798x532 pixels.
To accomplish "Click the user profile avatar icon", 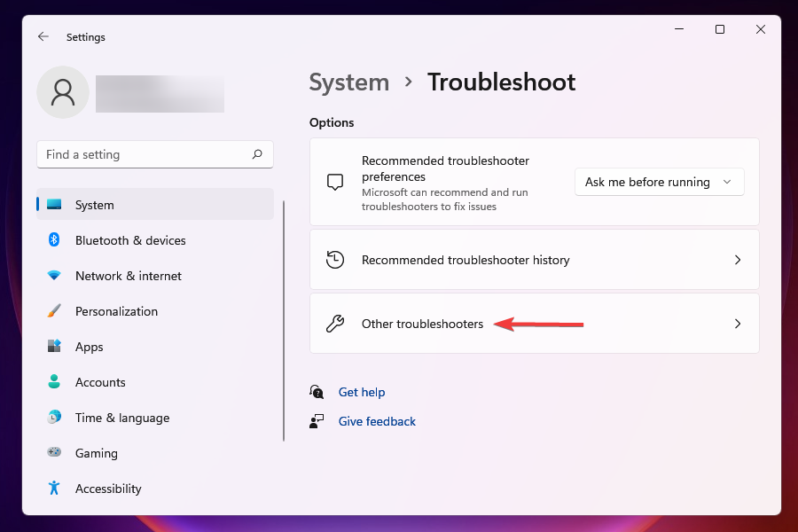I will coord(63,92).
